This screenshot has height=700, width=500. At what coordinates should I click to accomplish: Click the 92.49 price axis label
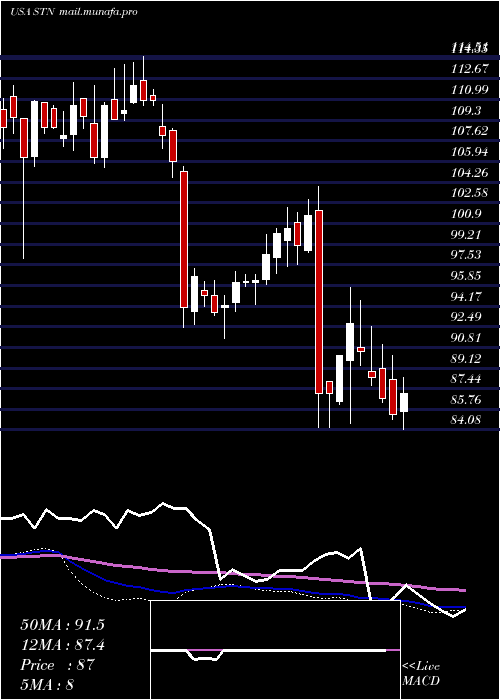(467, 317)
